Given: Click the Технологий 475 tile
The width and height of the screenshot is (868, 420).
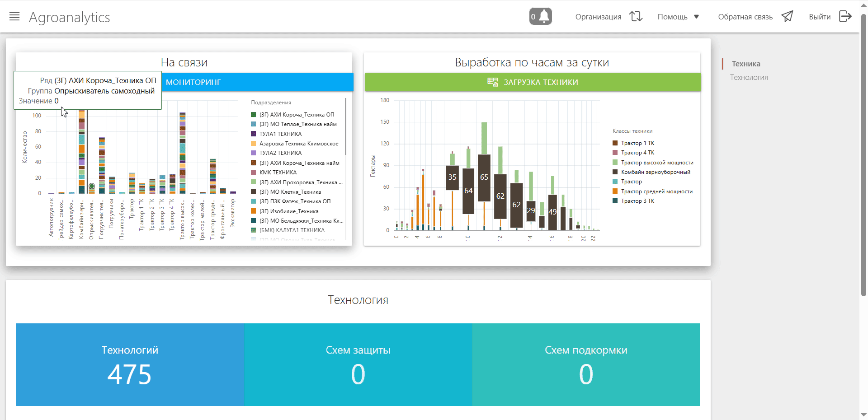Looking at the screenshot, I should (130, 364).
